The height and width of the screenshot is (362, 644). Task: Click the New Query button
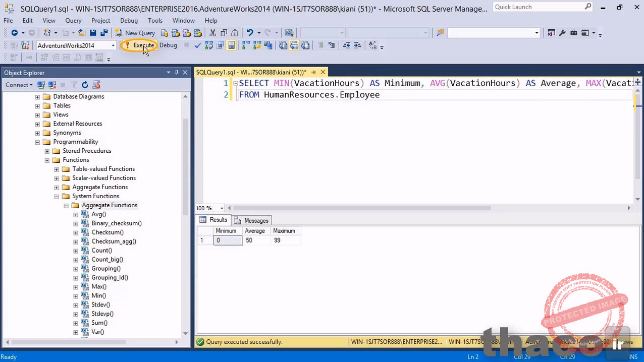pos(135,33)
